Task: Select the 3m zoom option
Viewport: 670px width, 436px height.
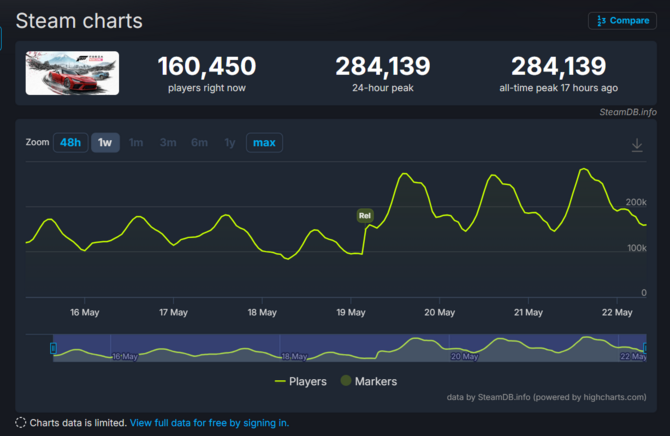Action: click(x=168, y=142)
